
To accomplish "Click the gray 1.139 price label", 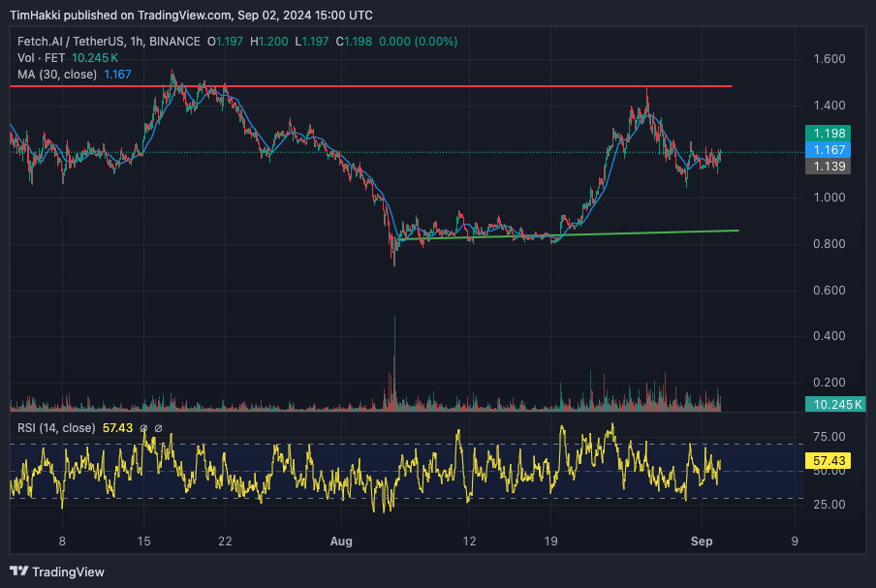I will point(828,167).
